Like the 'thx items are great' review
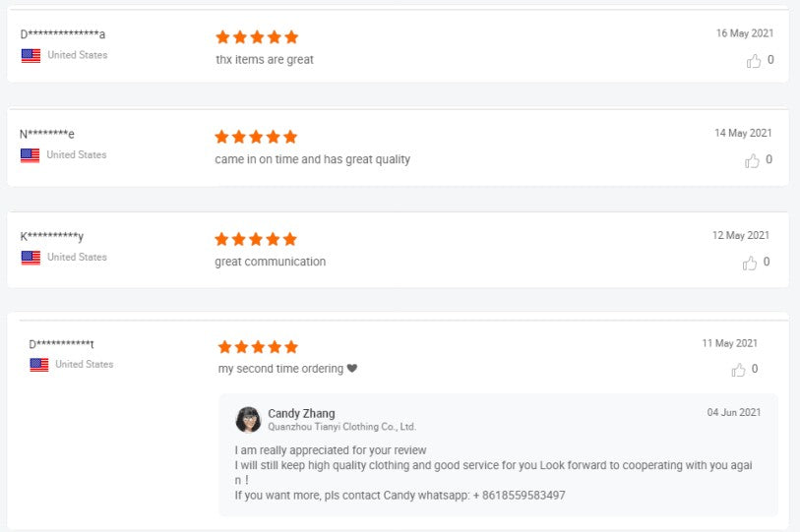This screenshot has height=532, width=800. (x=754, y=61)
